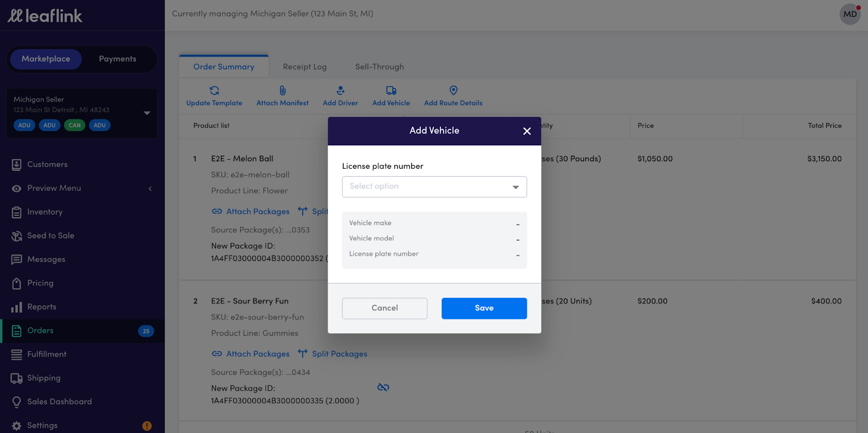Open Inventory clipboard icon
The width and height of the screenshot is (868, 433).
coord(17,212)
